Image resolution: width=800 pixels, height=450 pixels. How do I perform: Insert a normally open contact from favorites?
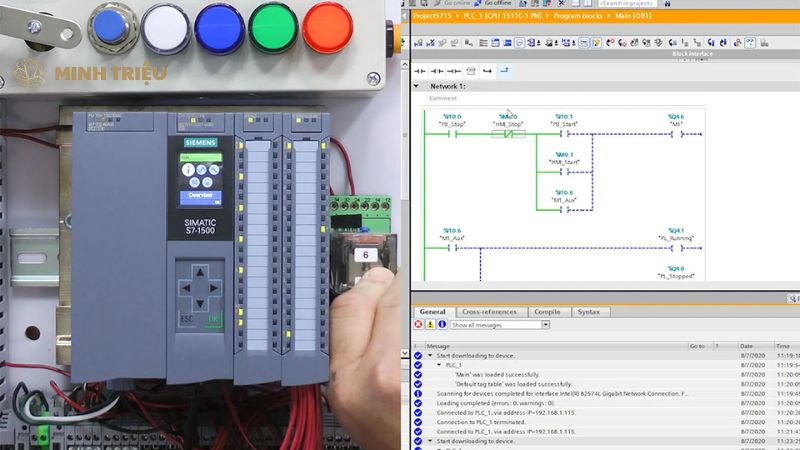421,71
